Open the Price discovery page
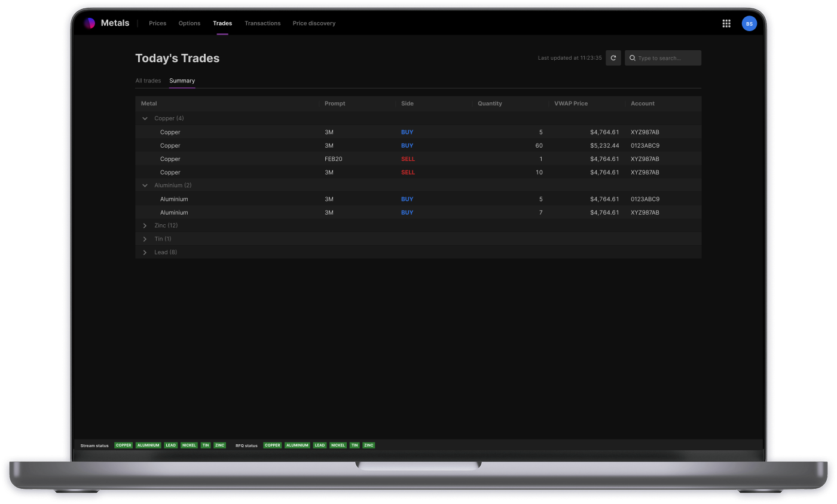This screenshot has width=837, height=504. point(314,23)
